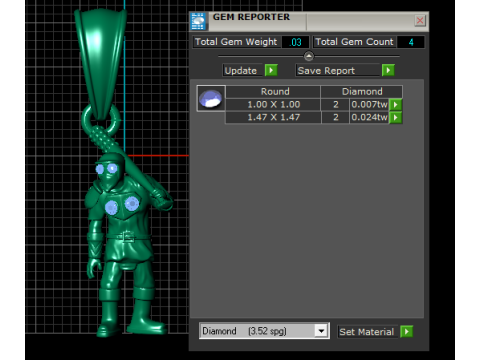This screenshot has height=360, width=480.
Task: Click the Diamond column header
Action: click(x=362, y=91)
